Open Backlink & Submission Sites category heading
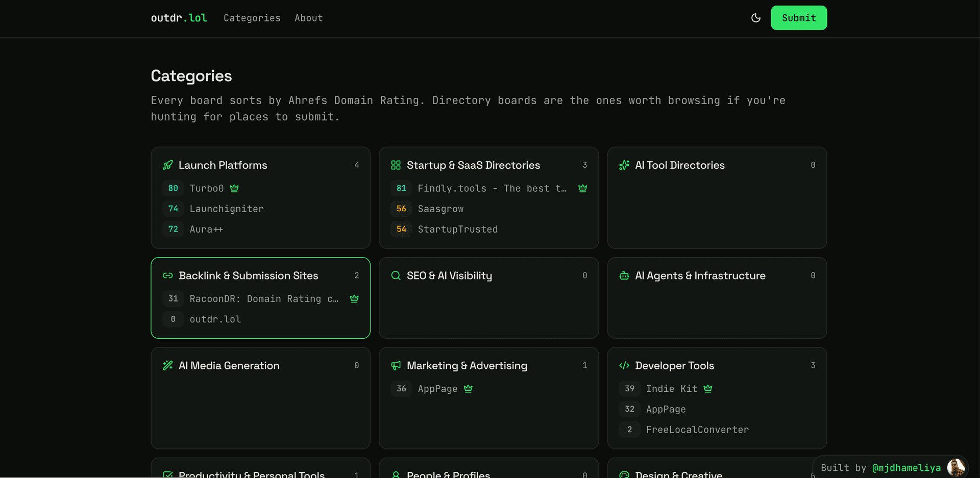This screenshot has height=478, width=980. coord(249,275)
